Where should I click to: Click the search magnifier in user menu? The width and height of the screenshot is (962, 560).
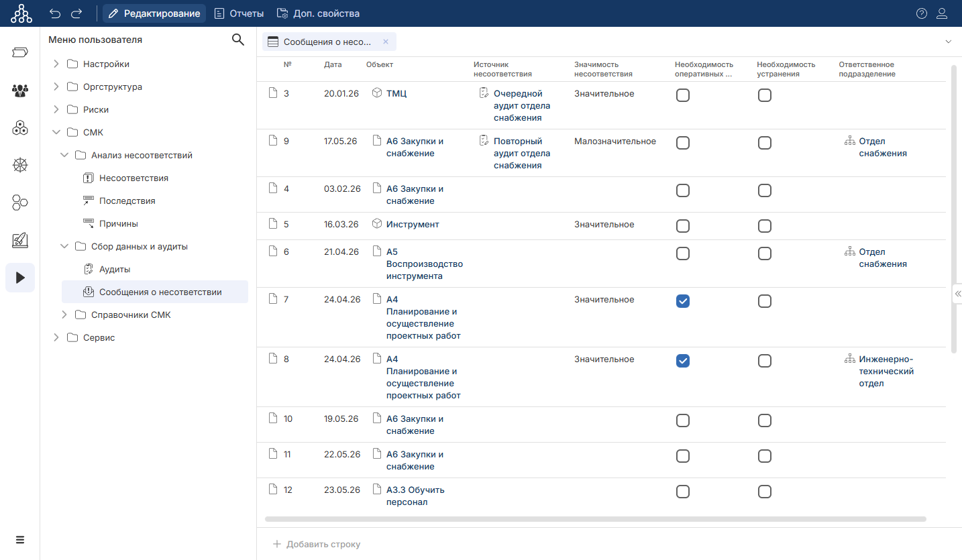tap(238, 40)
